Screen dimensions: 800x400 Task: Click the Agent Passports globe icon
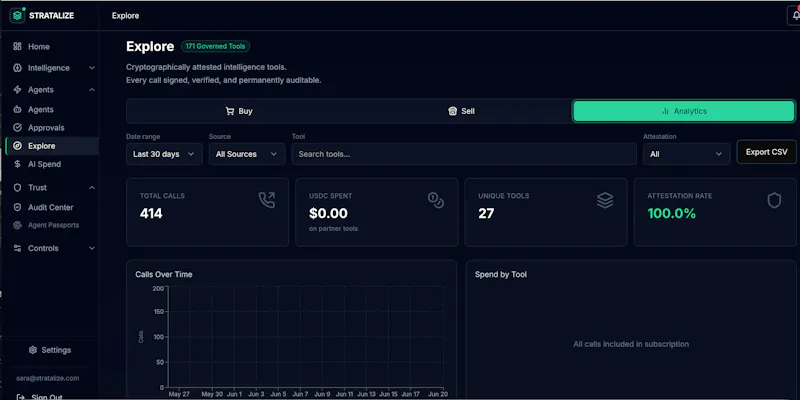17,225
